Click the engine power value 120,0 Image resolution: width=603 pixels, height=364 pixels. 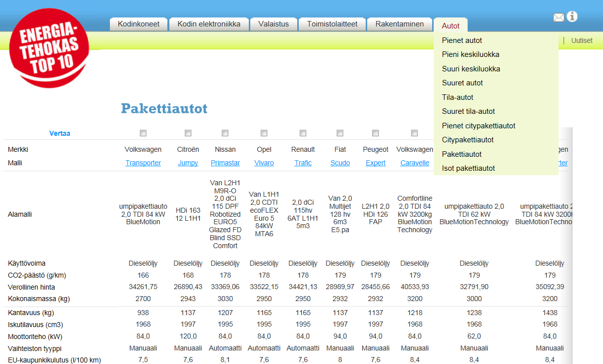pyautogui.click(x=188, y=337)
